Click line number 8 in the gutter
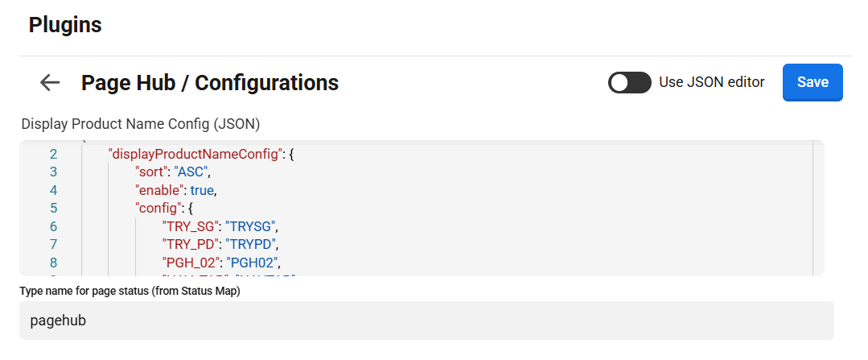 53,263
